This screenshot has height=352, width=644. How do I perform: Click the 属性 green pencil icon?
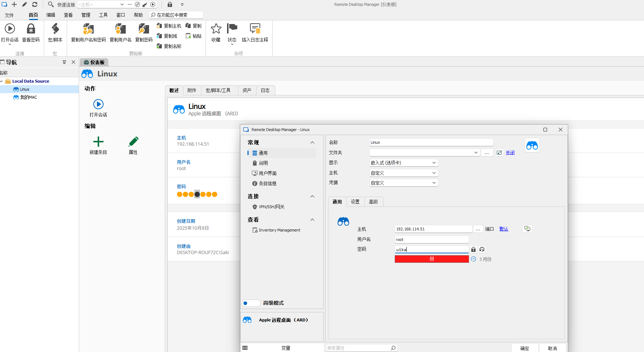click(133, 142)
